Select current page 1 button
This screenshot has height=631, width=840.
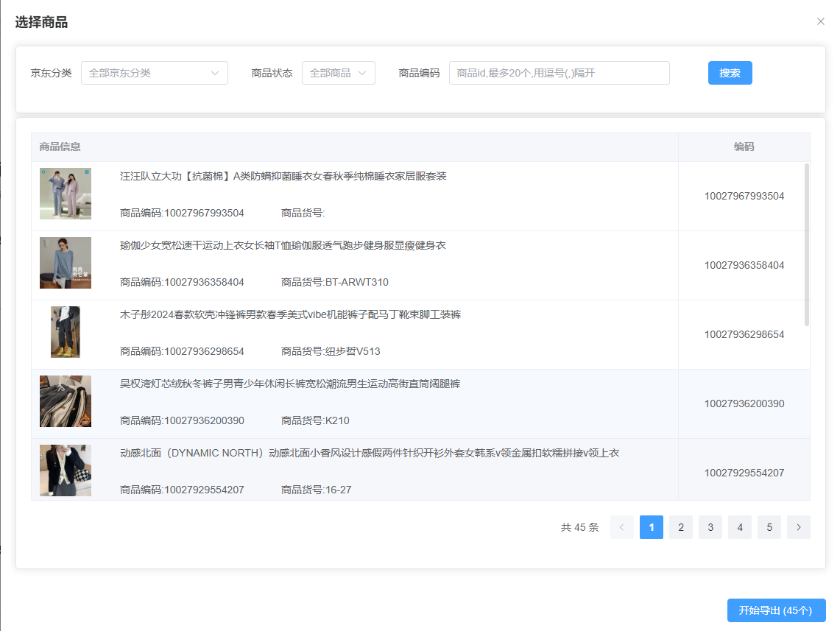[651, 527]
